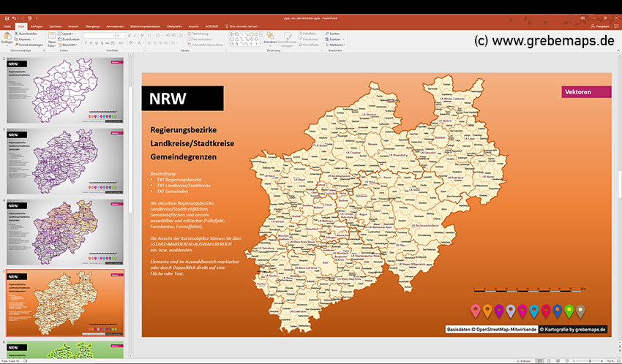Click the Einfügen paste icon
Viewport: 622px width, 364px height.
coord(7,37)
